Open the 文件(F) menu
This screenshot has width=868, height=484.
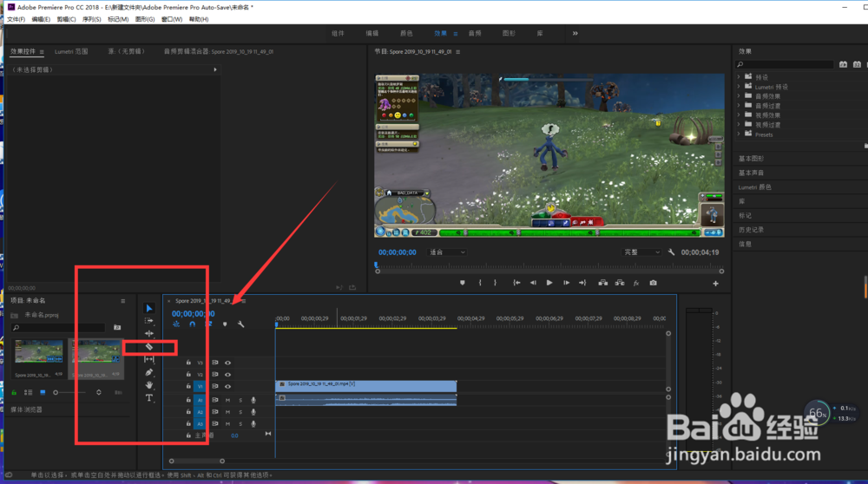tap(16, 19)
